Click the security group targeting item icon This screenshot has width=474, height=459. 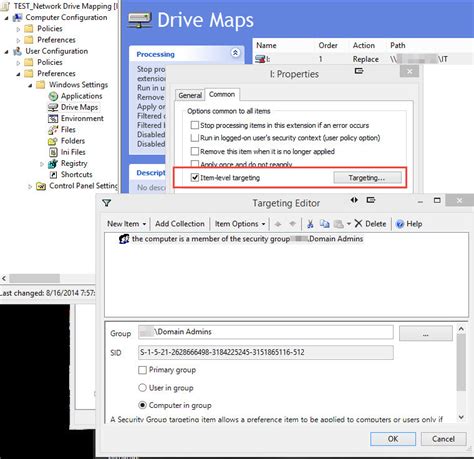[x=124, y=239]
